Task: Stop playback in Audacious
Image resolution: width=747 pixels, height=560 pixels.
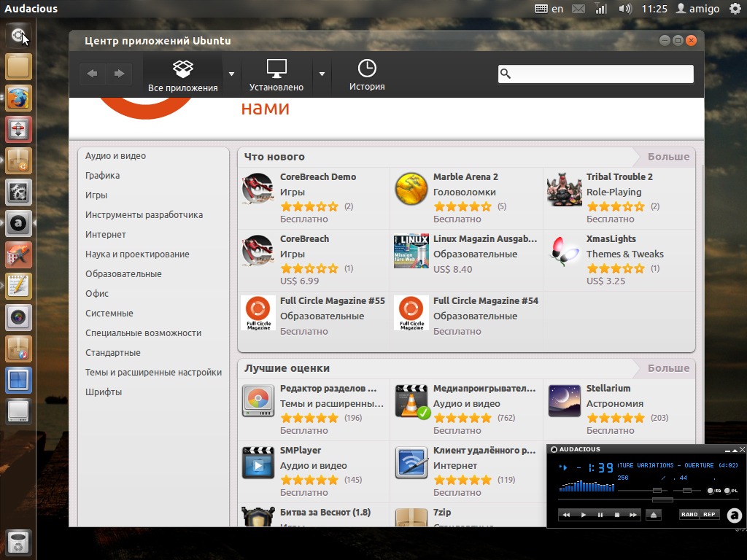Action: [616, 515]
